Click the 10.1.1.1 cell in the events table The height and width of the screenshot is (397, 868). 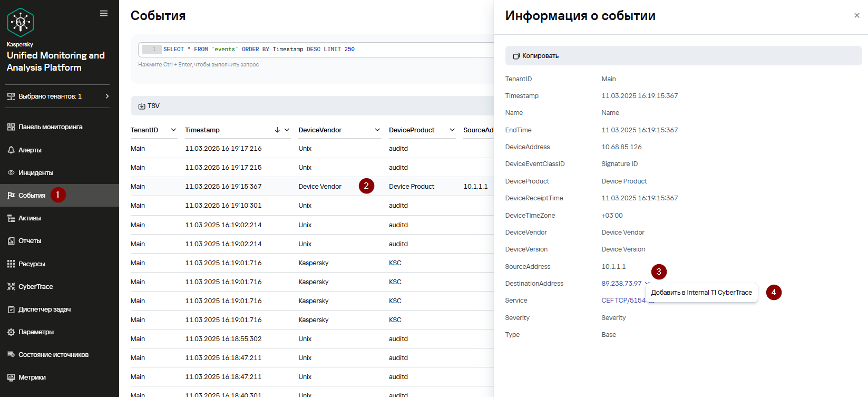(x=476, y=187)
